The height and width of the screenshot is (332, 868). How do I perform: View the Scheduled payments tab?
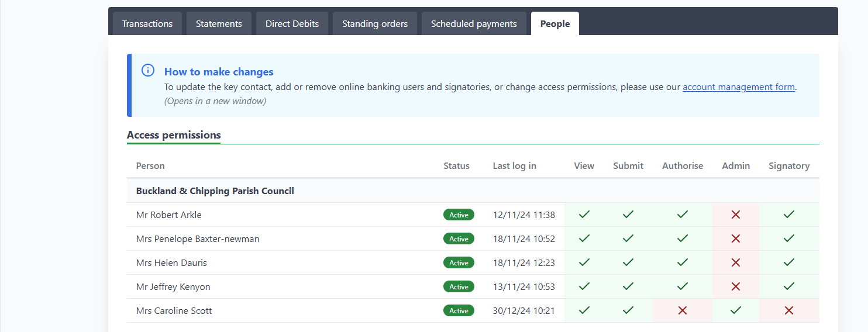click(474, 24)
